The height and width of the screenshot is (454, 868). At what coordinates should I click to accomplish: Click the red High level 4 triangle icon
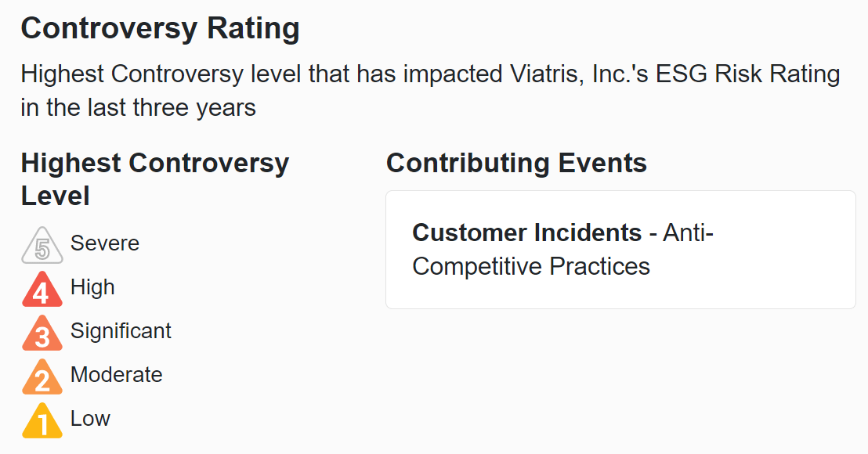42,289
